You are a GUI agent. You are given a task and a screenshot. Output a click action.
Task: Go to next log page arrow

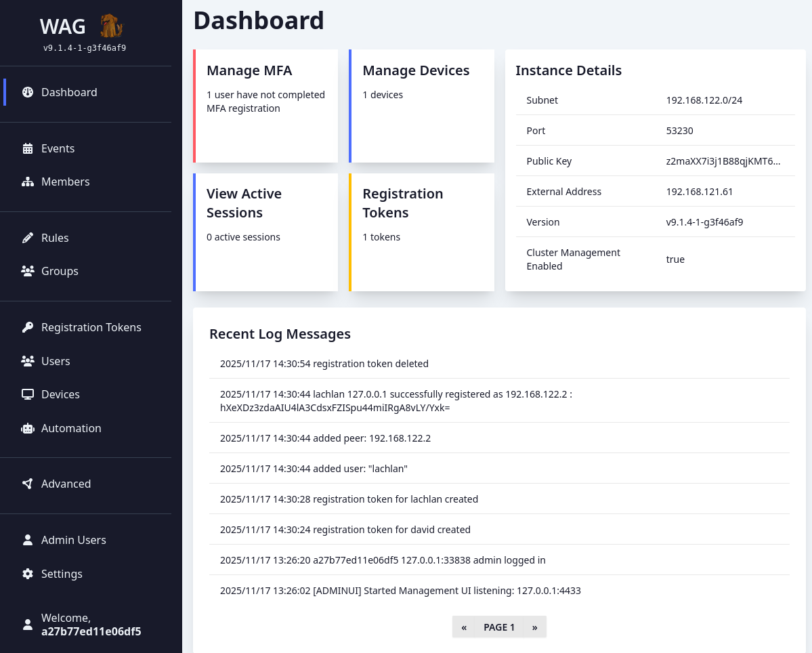tap(534, 627)
